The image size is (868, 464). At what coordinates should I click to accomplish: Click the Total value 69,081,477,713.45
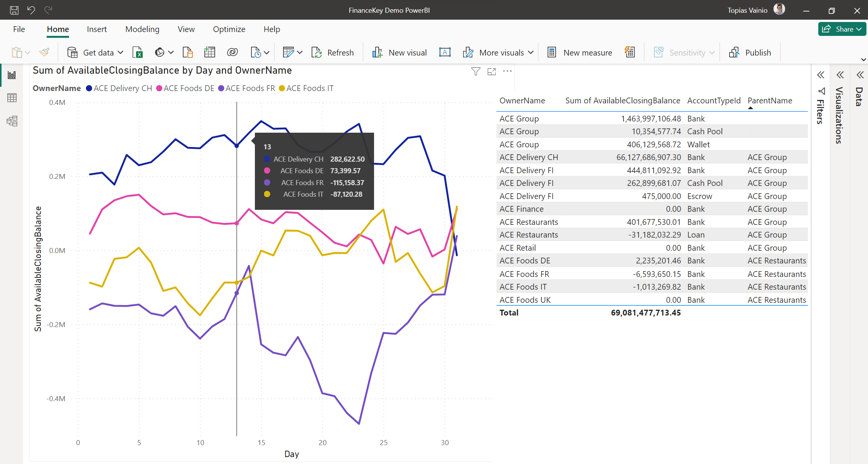[646, 313]
